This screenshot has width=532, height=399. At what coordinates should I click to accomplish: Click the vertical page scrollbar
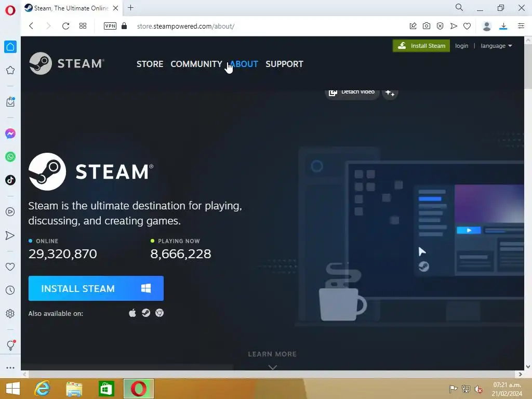tap(528, 67)
